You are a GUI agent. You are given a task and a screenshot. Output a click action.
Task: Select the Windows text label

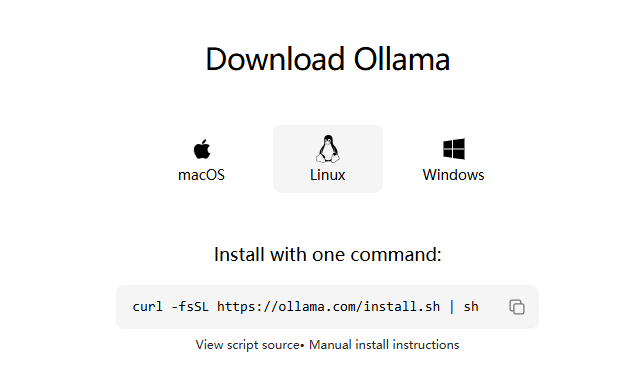click(x=453, y=175)
